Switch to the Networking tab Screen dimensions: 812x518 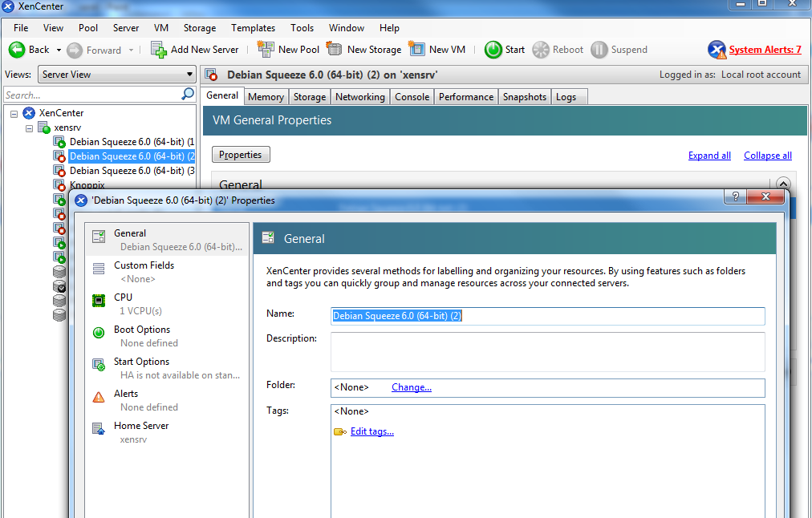360,97
